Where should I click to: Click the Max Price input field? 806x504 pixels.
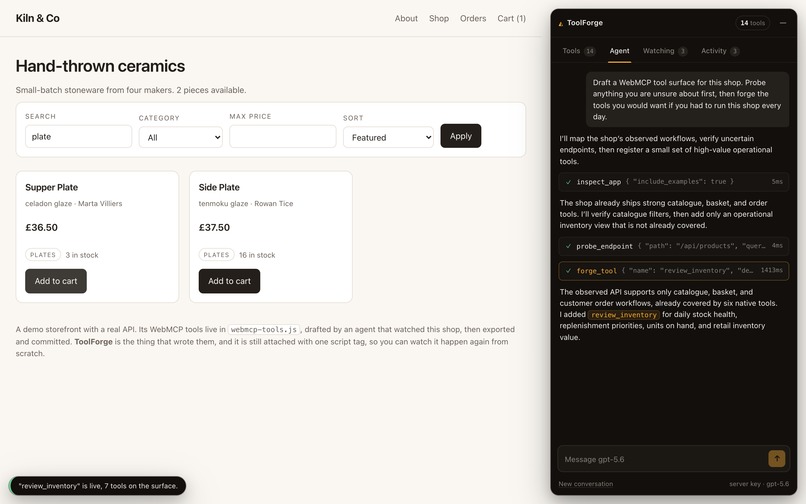coord(283,136)
